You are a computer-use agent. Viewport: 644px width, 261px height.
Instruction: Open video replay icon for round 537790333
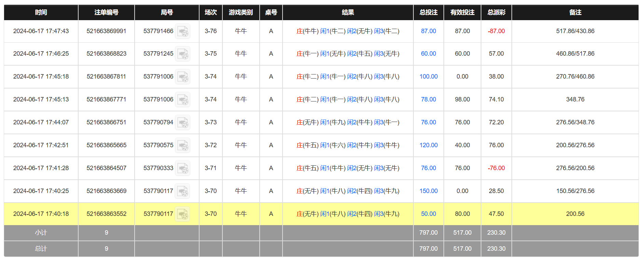point(182,168)
